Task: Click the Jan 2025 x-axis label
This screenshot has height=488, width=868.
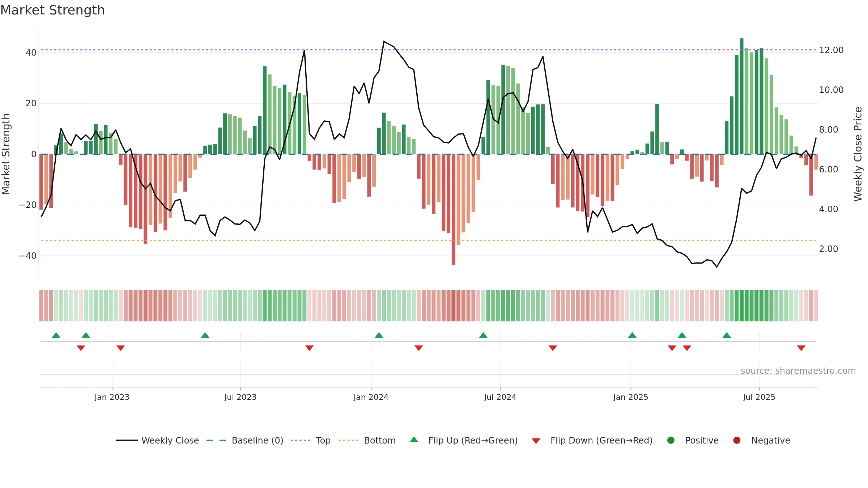Action: click(631, 397)
